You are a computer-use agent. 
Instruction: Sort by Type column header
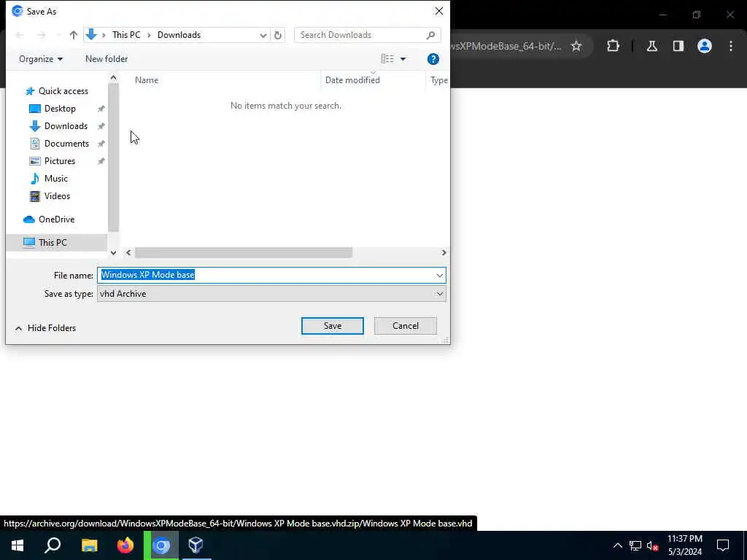coord(438,80)
